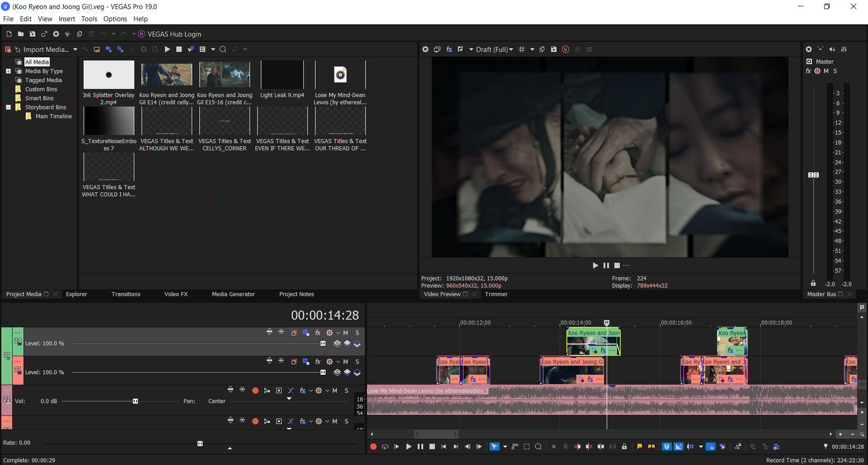Select the Main Timeline storyboard bin
This screenshot has width=868, height=465.
(54, 116)
